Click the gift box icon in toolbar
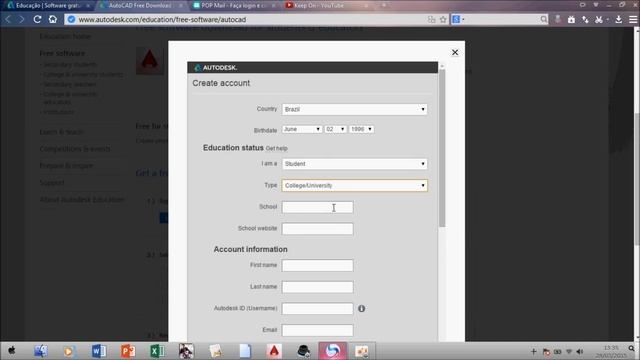640x360 pixels. click(x=571, y=19)
